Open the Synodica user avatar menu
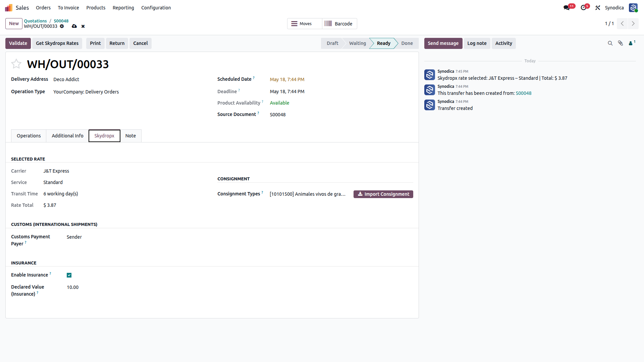Viewport: 644px width, 362px height. pos(633,8)
